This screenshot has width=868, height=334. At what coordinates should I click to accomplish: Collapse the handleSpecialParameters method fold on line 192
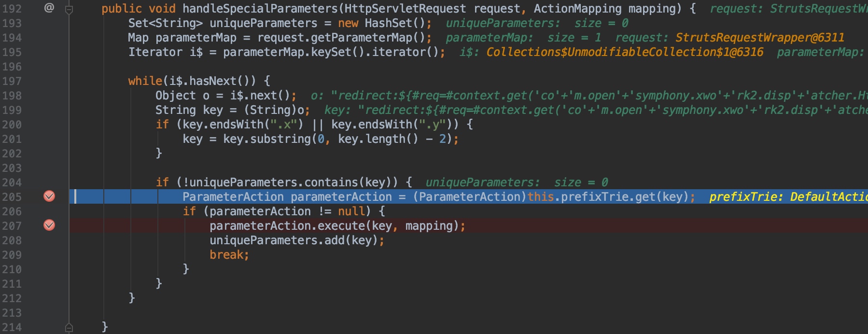69,9
